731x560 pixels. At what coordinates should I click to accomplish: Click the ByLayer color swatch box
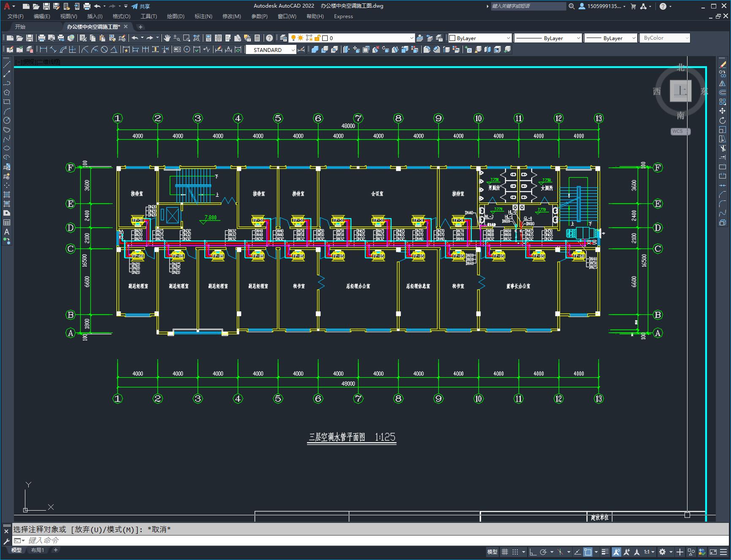coord(452,38)
